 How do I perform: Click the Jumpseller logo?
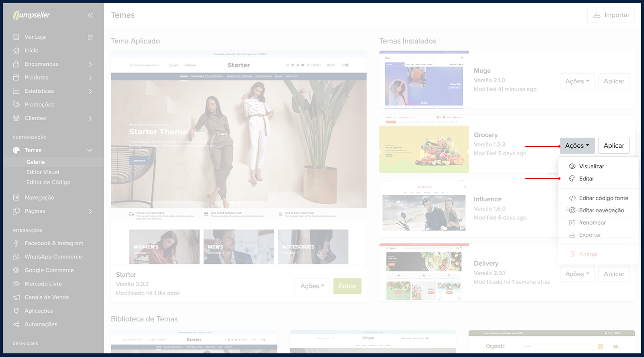(x=31, y=15)
